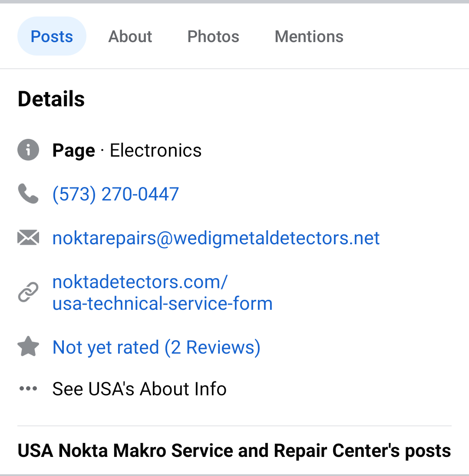
Task: Click the three-dots more icon
Action: [28, 388]
